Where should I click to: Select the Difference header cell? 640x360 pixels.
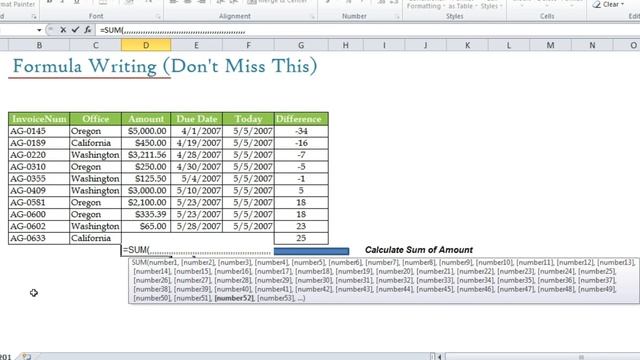point(301,119)
